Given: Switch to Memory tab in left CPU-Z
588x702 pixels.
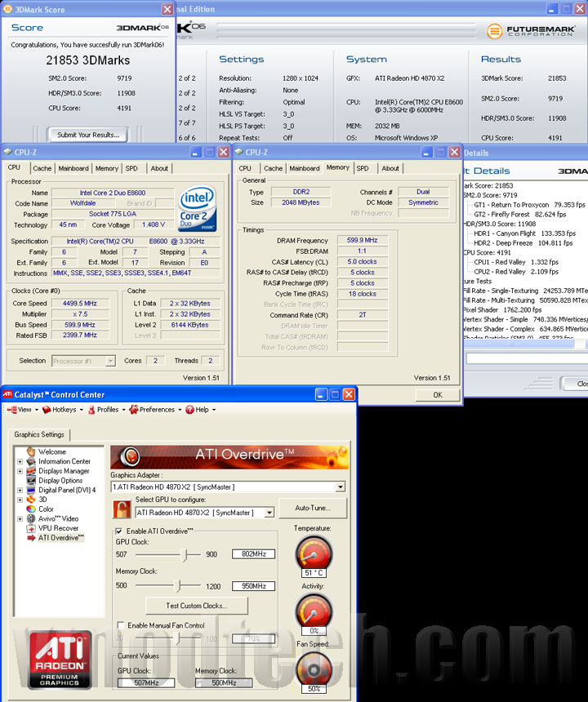Looking at the screenshot, I should click(107, 168).
